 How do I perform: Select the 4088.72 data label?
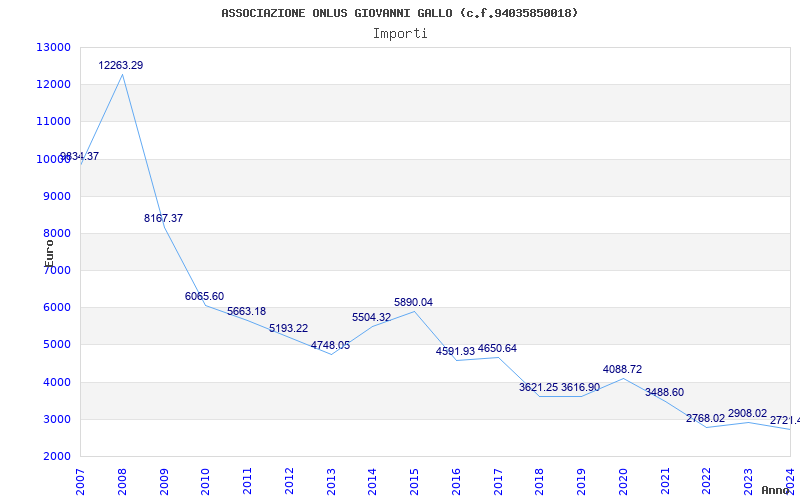[622, 369]
